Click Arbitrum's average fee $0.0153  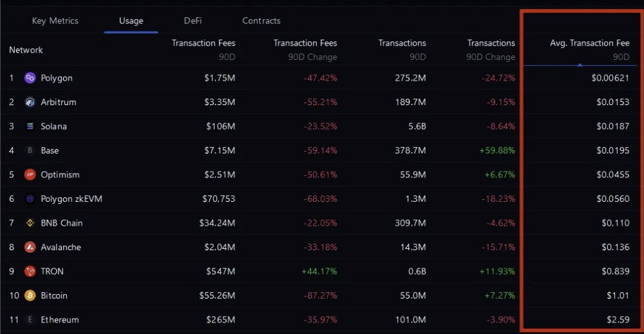tap(613, 102)
